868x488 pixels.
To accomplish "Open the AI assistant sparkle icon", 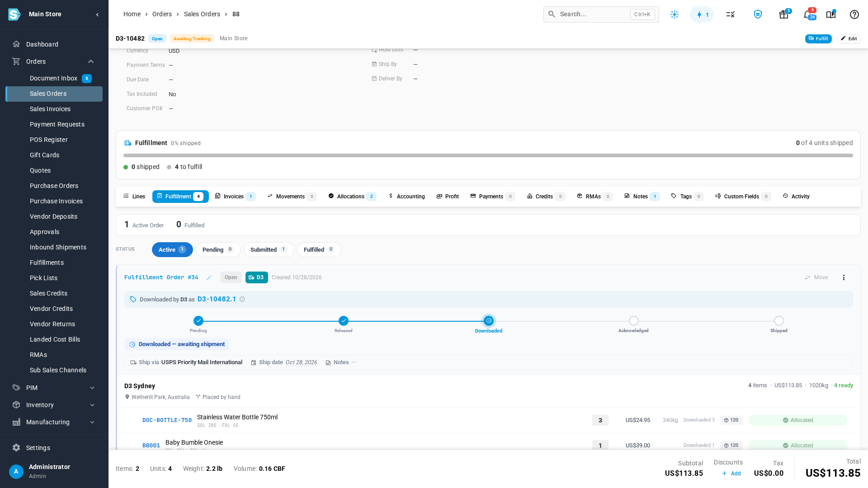I will 675,14.
